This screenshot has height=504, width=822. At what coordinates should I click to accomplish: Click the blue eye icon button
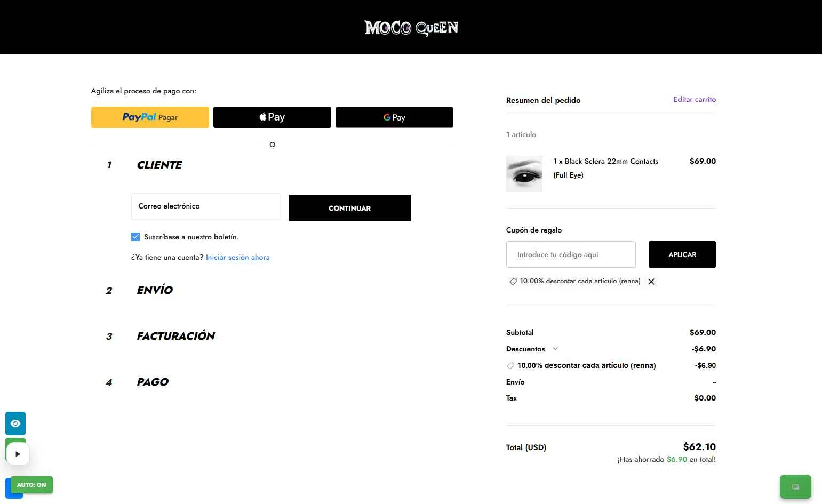click(15, 423)
